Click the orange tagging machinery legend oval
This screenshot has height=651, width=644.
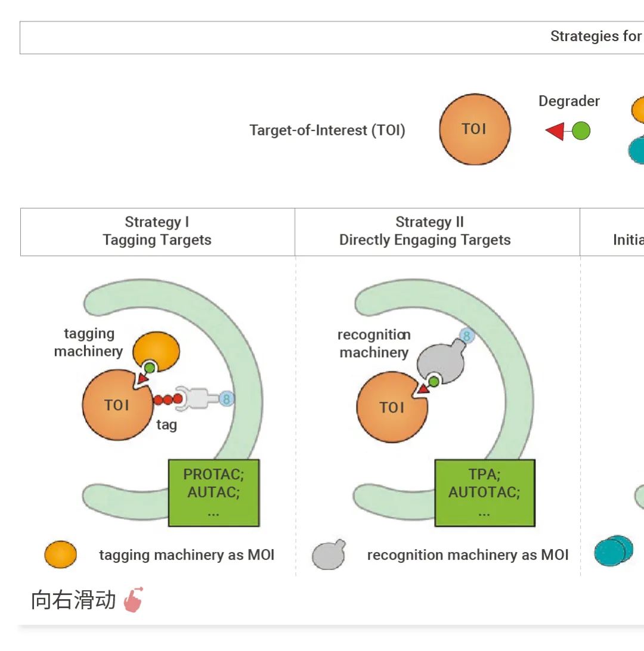pyautogui.click(x=61, y=554)
